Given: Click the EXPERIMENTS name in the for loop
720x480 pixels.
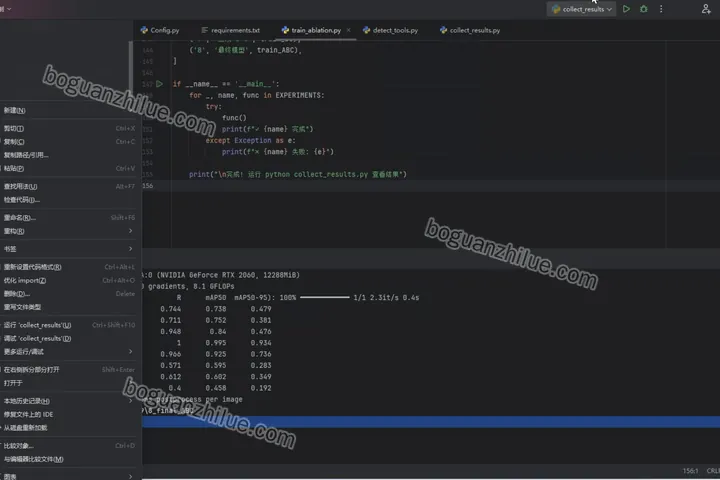Looking at the screenshot, I should pyautogui.click(x=299, y=95).
